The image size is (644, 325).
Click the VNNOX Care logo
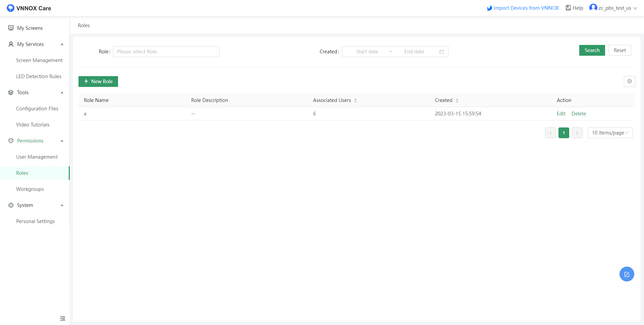[x=29, y=8]
